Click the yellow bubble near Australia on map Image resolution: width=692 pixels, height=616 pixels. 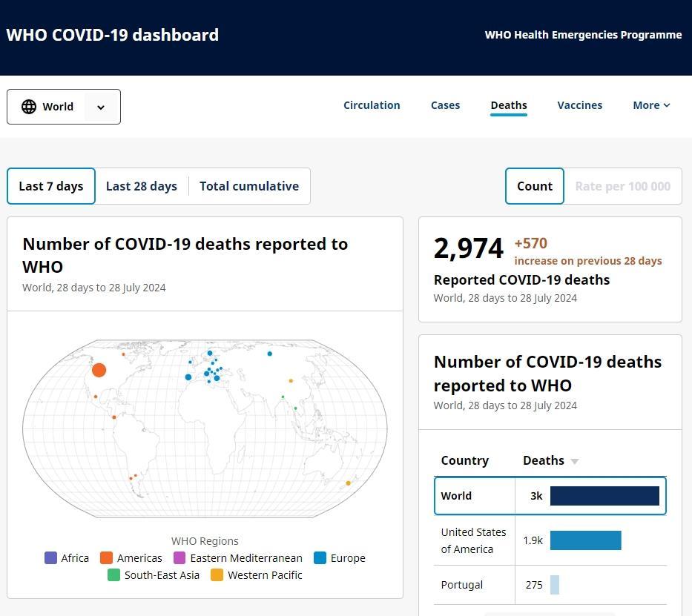click(x=349, y=483)
